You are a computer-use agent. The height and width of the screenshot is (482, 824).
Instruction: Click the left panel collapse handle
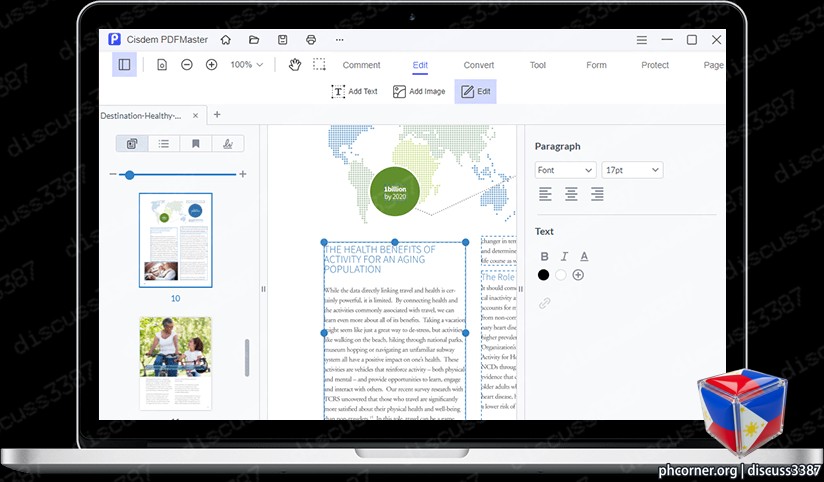coord(263,289)
